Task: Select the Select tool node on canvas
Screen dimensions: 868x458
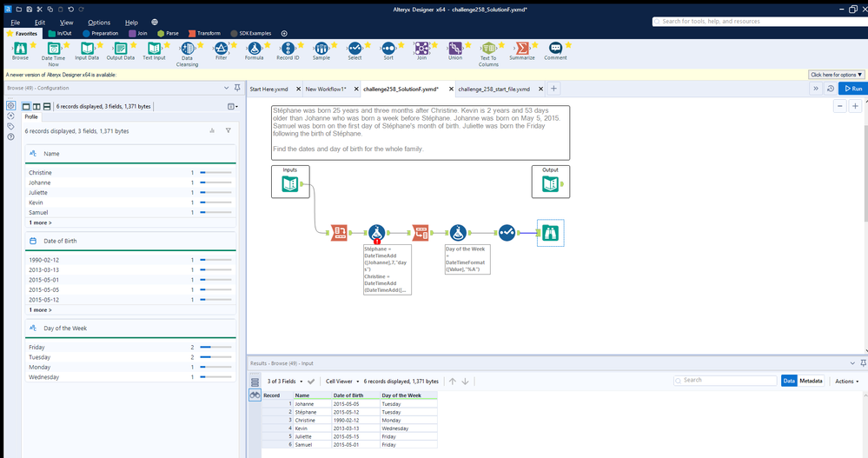Action: click(x=507, y=233)
